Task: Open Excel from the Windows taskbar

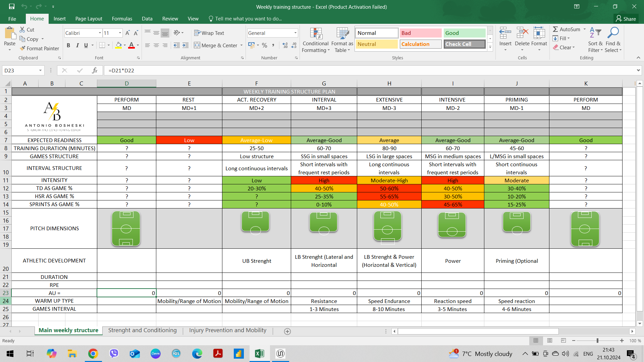Action: (259, 354)
